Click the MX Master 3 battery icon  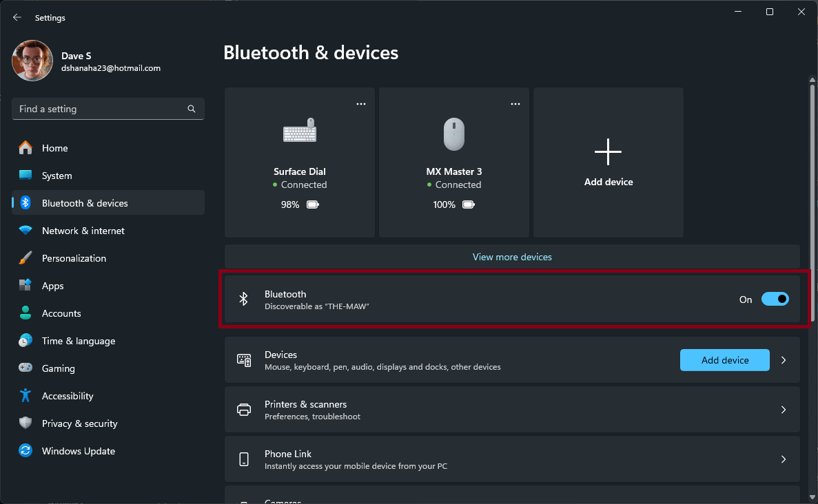tap(469, 204)
